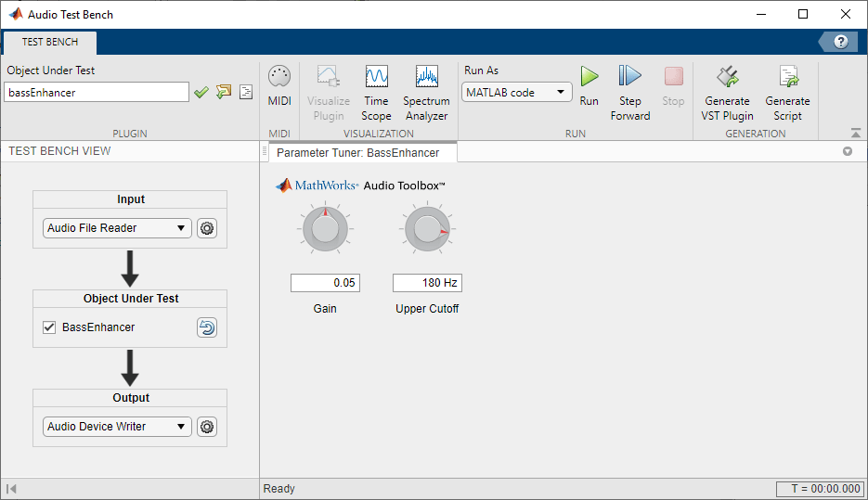Click Generate Script icon

point(788,93)
